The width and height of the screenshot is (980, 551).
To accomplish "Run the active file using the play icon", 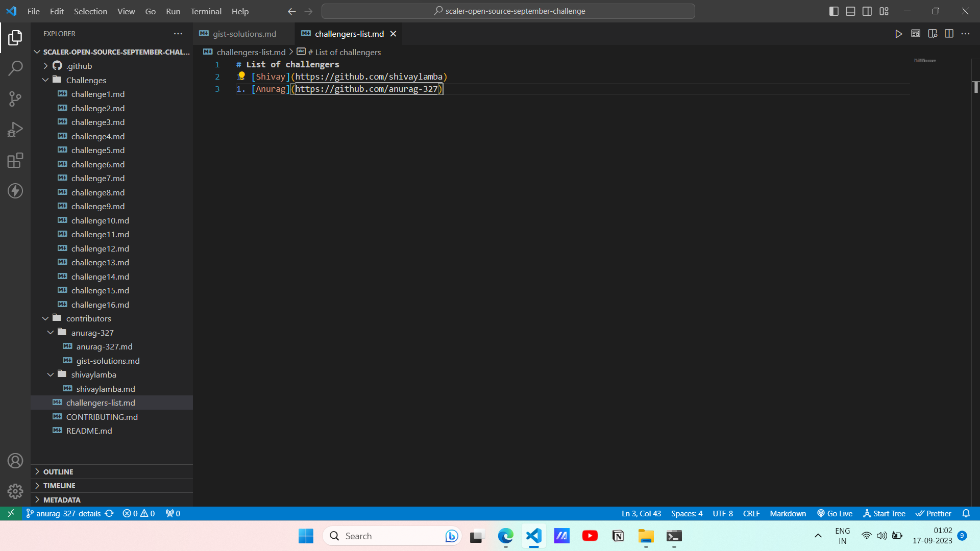I will [x=899, y=34].
